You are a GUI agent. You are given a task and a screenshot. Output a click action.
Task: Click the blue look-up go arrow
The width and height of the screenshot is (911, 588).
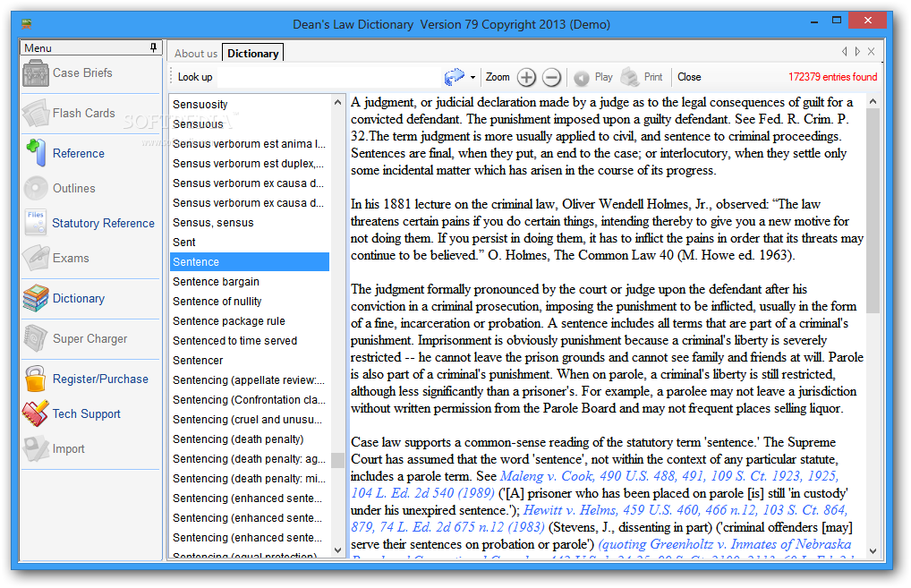(x=454, y=77)
